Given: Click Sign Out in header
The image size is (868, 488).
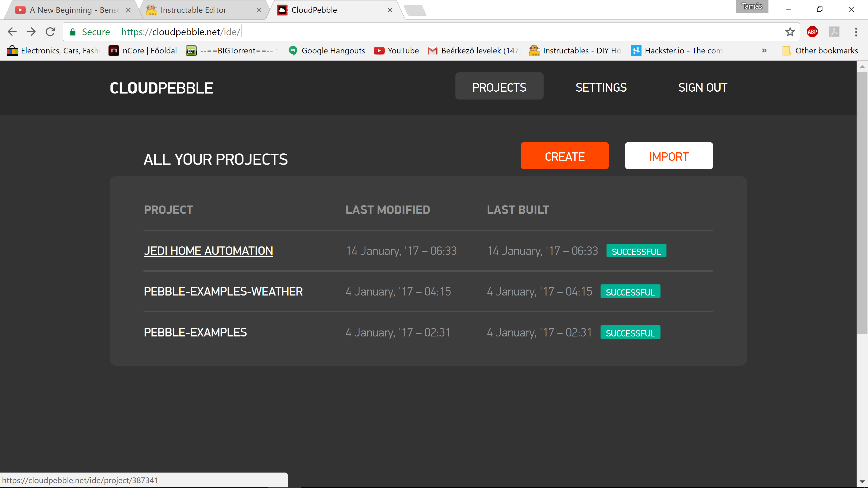Looking at the screenshot, I should [703, 87].
